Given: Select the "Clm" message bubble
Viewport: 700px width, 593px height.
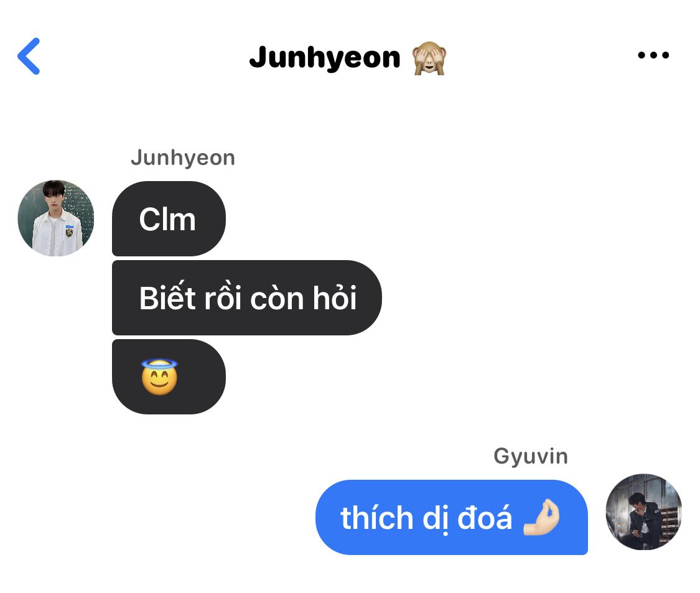Looking at the screenshot, I should click(169, 219).
